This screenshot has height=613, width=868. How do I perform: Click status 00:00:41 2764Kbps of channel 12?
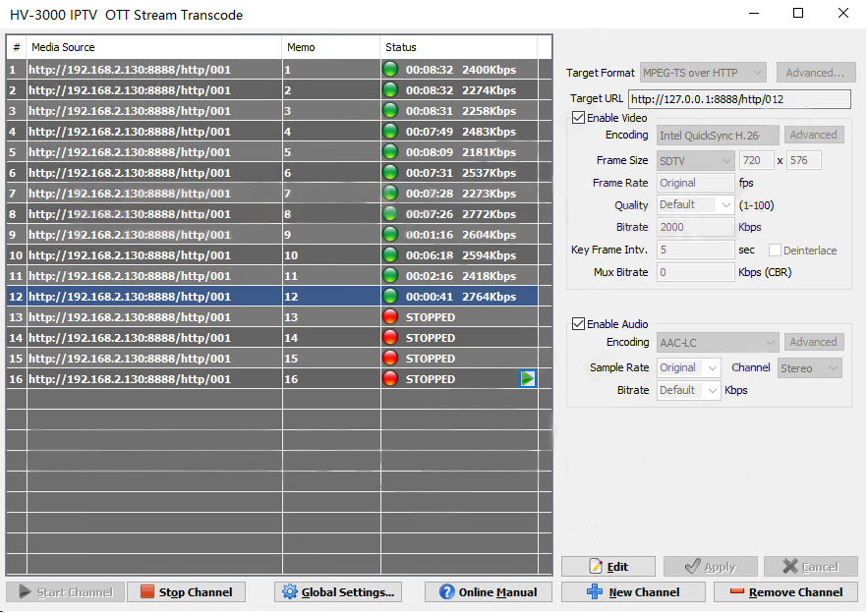click(461, 297)
